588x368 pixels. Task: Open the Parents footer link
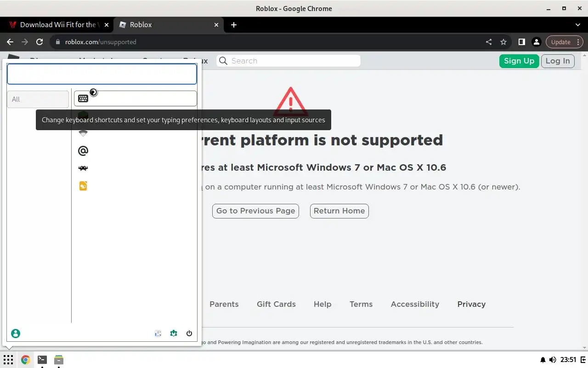[x=224, y=304]
